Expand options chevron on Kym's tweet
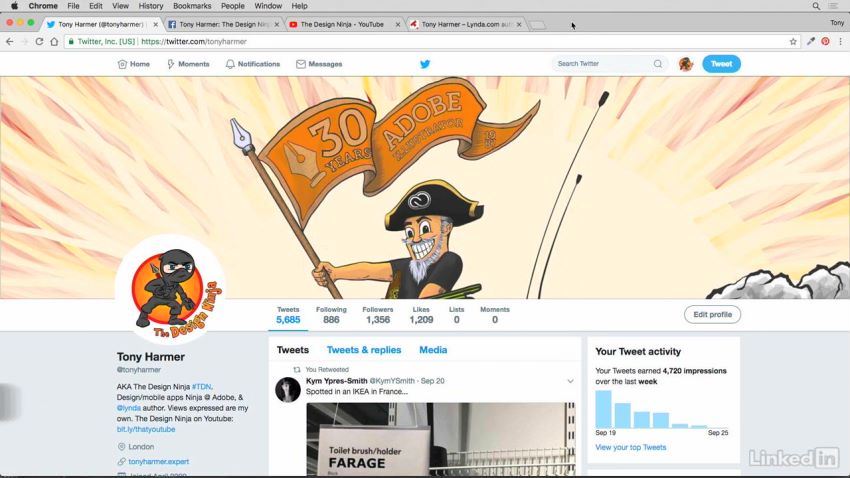The width and height of the screenshot is (850, 478). [x=570, y=381]
